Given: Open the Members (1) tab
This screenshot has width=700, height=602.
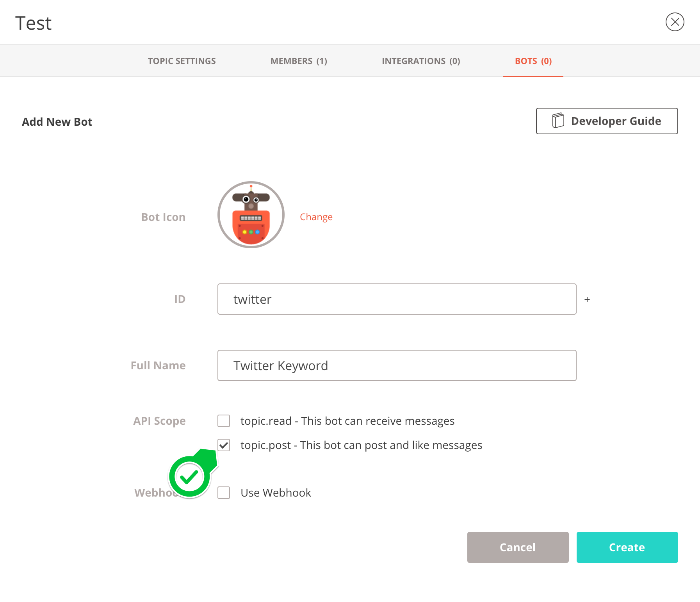Looking at the screenshot, I should tap(299, 61).
